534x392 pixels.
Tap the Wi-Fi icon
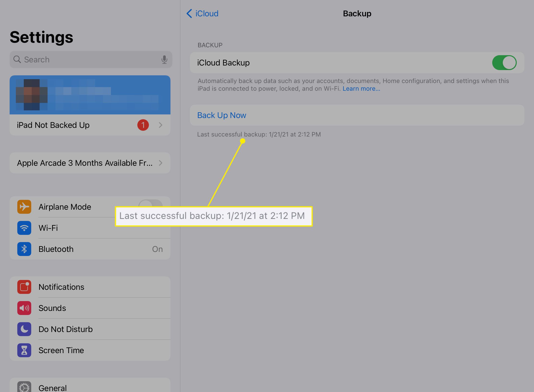click(x=24, y=228)
